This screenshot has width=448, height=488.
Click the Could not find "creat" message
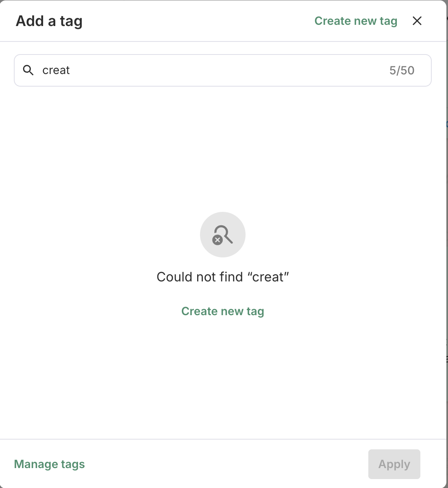tap(222, 277)
